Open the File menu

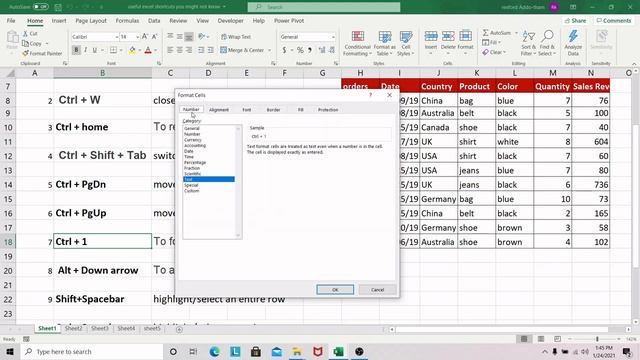11,20
